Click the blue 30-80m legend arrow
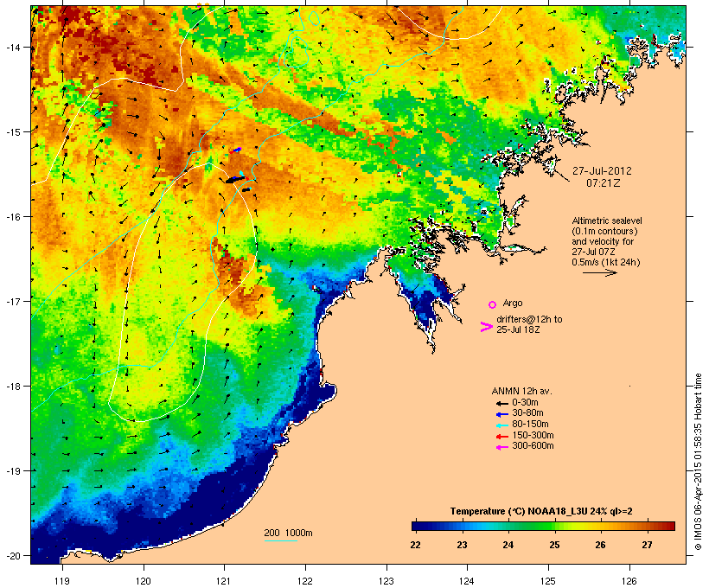Viewport: 709px width, 588px height. click(501, 414)
